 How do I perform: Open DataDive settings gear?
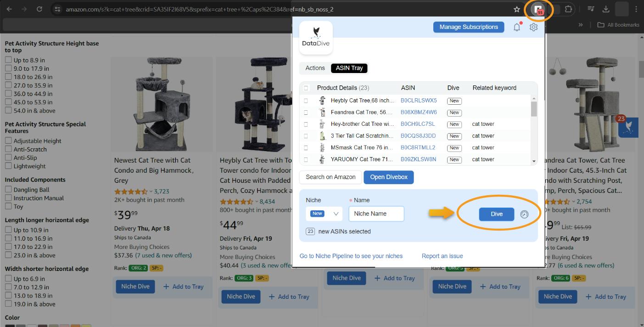533,27
